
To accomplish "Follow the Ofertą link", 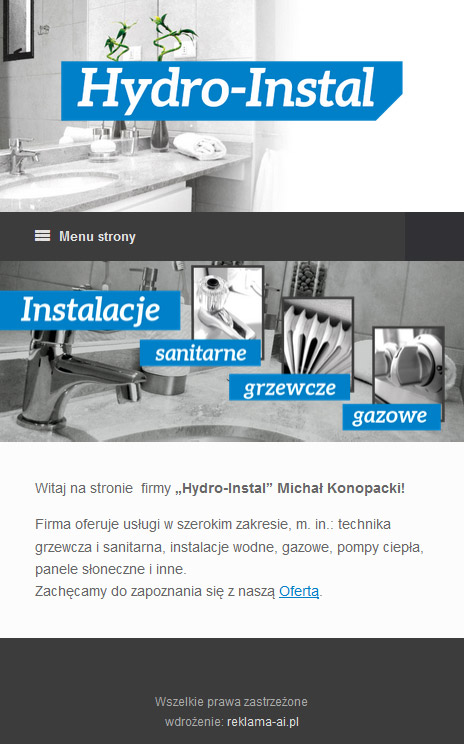I will (x=299, y=591).
